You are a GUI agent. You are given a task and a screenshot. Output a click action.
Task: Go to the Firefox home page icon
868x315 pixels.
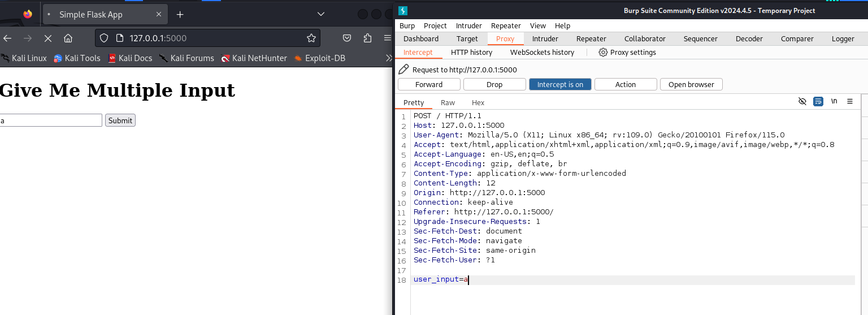point(68,38)
